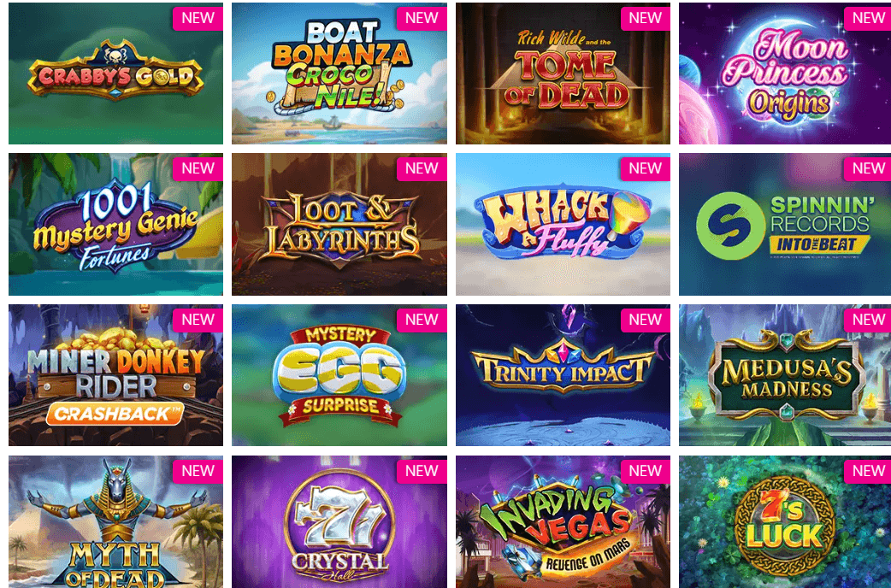This screenshot has height=588, width=891.
Task: Open the Crabby's Gold game tile
Action: tap(115, 73)
